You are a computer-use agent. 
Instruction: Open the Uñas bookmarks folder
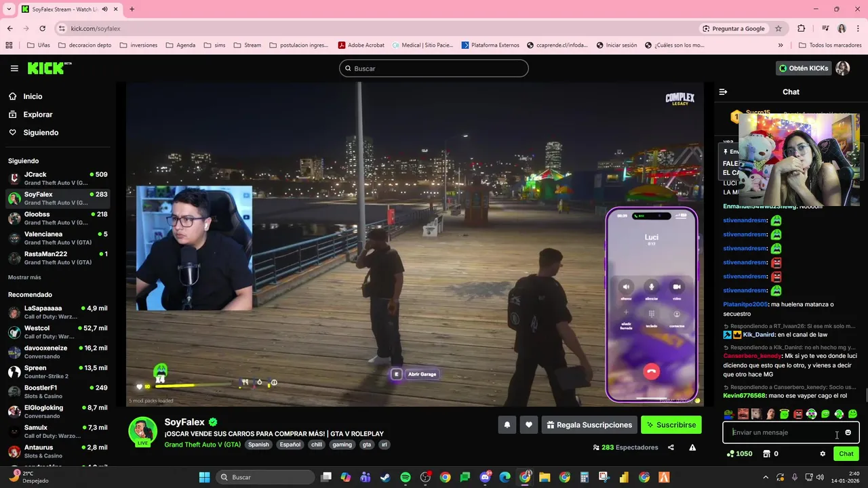click(39, 45)
